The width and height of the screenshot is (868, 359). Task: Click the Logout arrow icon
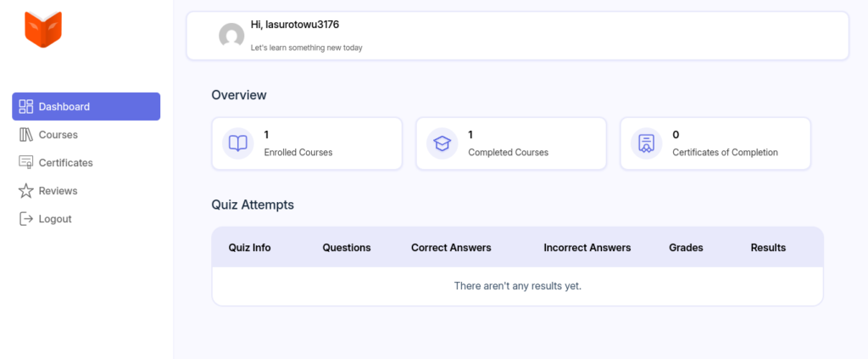pos(26,219)
